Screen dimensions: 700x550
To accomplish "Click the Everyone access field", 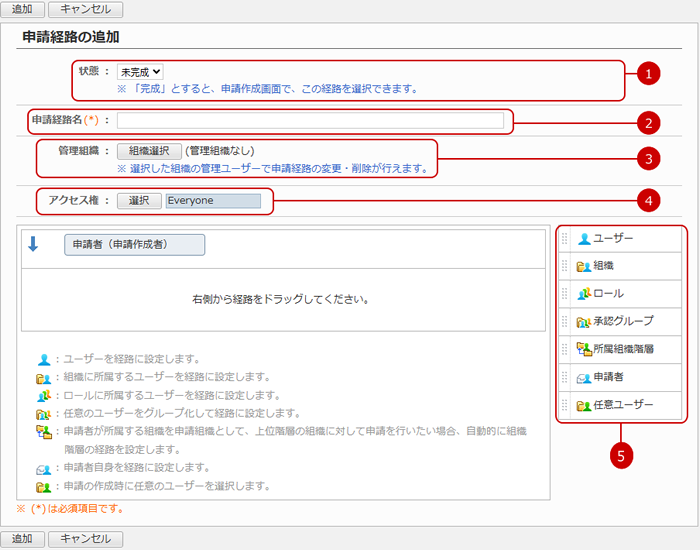I will coord(213,200).
